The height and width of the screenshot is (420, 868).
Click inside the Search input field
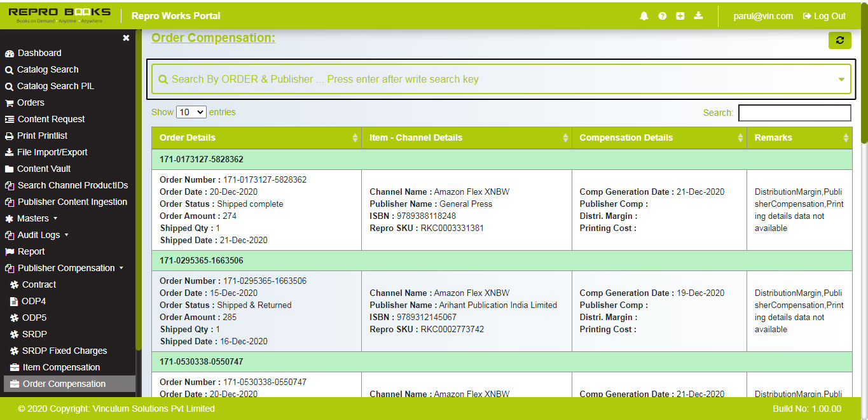794,113
